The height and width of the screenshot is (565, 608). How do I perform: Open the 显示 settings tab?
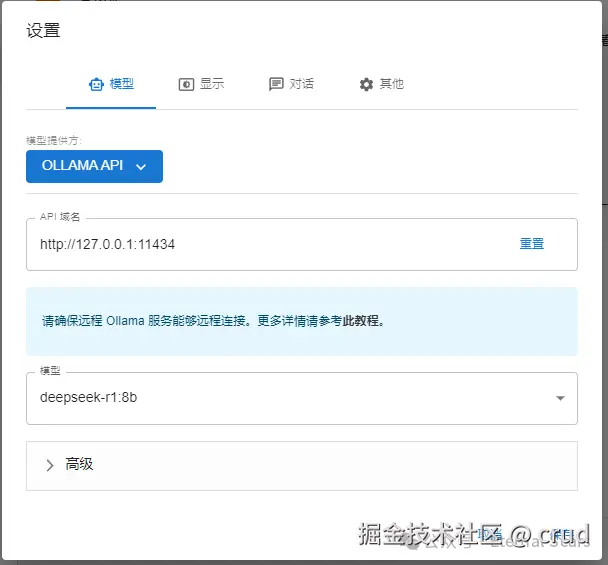pos(201,84)
